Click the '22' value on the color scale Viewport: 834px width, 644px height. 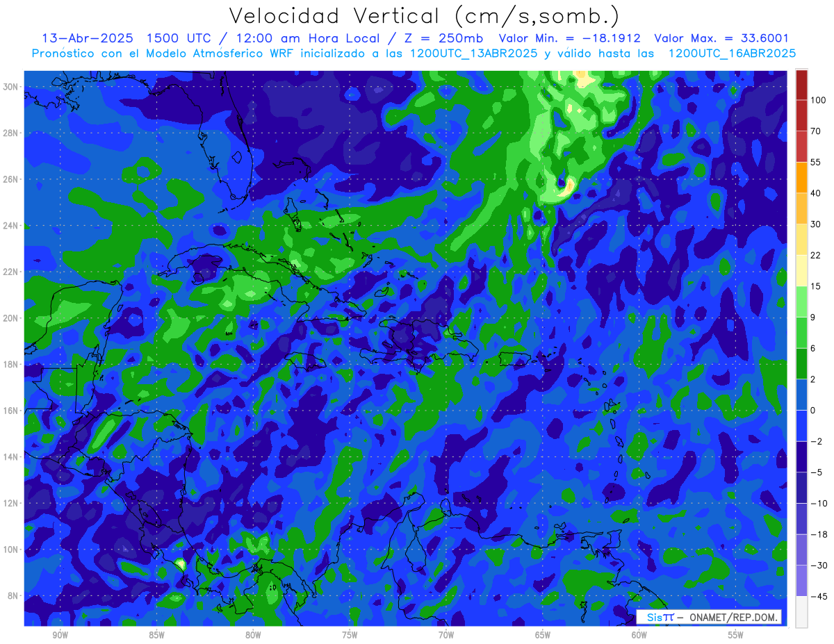coord(816,255)
